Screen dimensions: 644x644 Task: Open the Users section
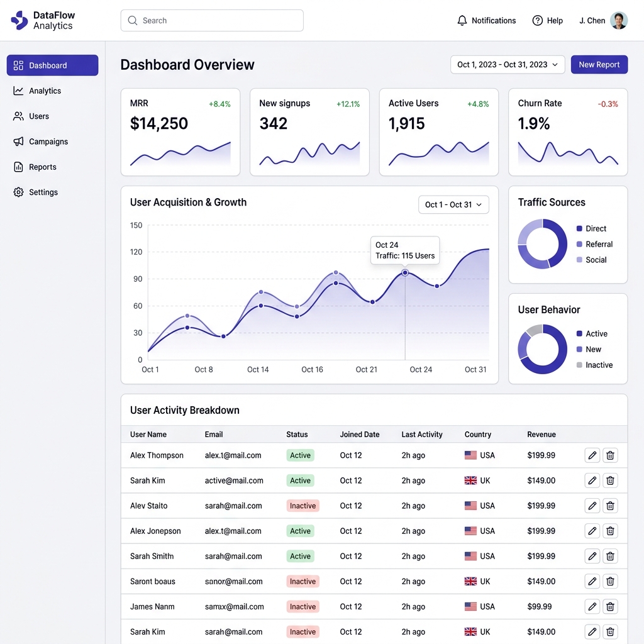click(x=53, y=116)
